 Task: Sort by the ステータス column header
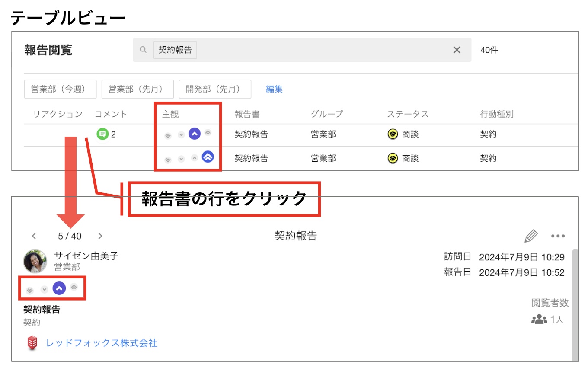(408, 114)
